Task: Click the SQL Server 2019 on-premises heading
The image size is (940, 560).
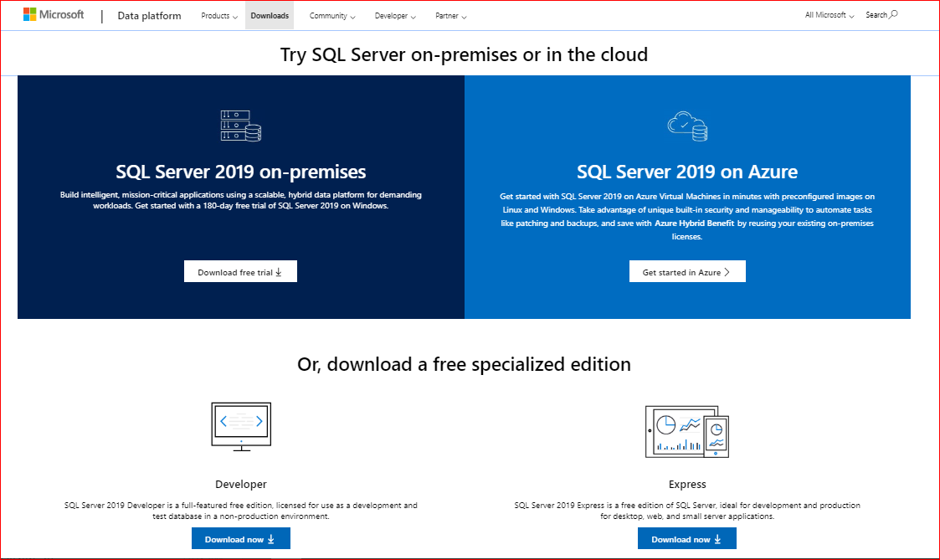Action: 241,172
